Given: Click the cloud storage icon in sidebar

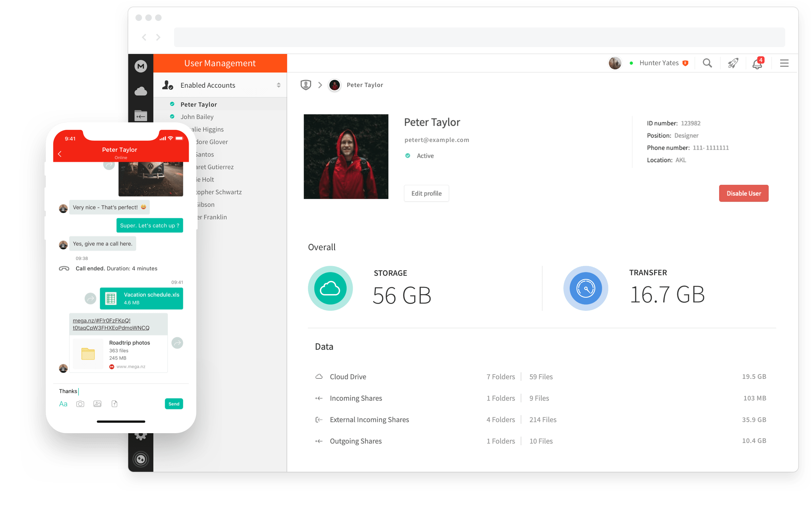Looking at the screenshot, I should click(x=141, y=91).
